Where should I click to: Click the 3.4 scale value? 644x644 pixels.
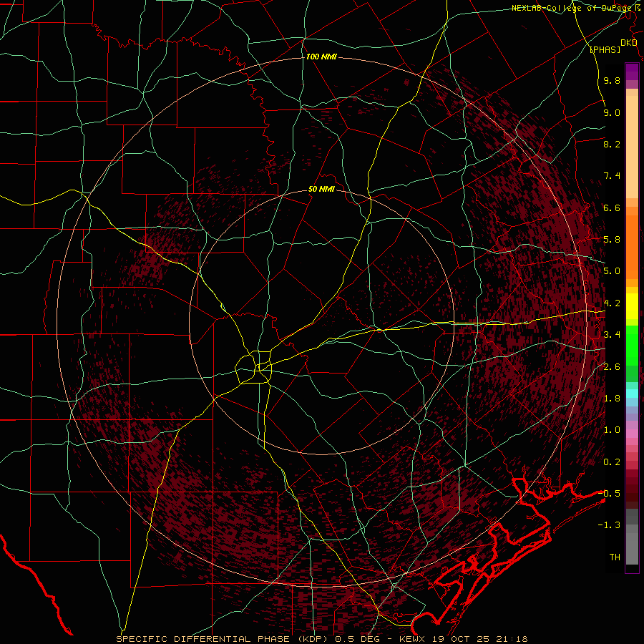pos(612,335)
